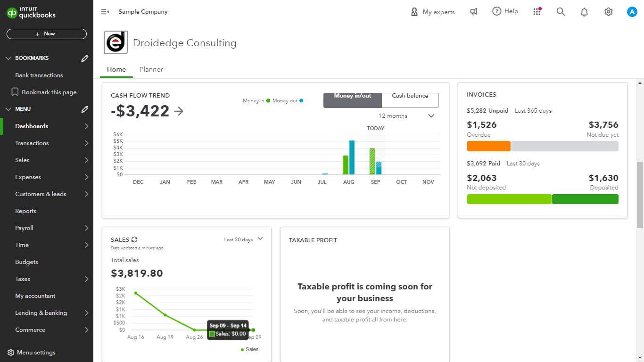
Task: Click the $5,282 Unpaid label
Action: pos(487,111)
